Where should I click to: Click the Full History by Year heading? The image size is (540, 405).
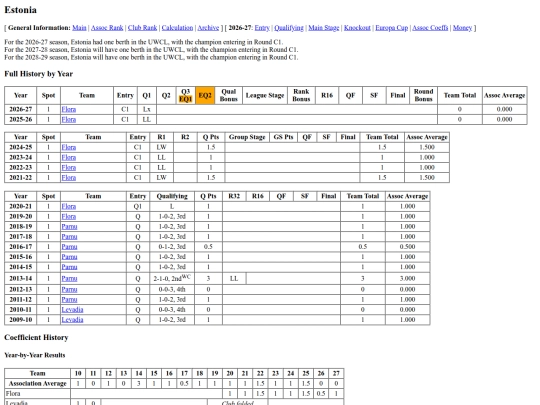(39, 74)
